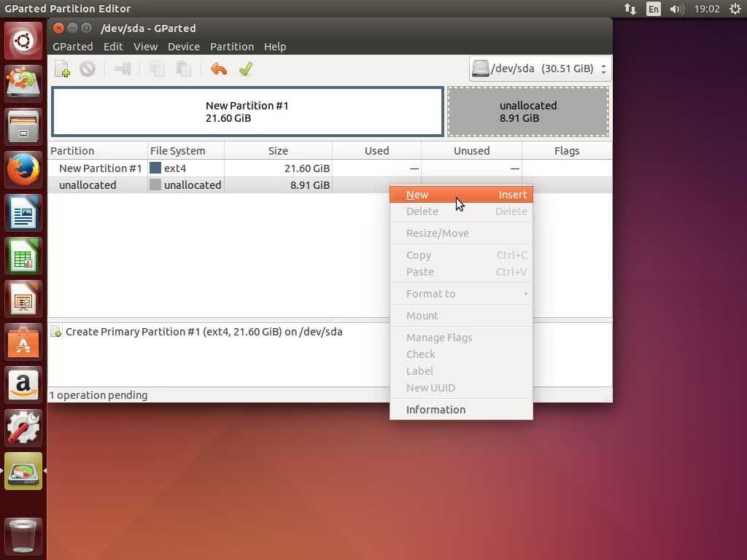
Task: Open the Partition menu
Action: click(231, 47)
